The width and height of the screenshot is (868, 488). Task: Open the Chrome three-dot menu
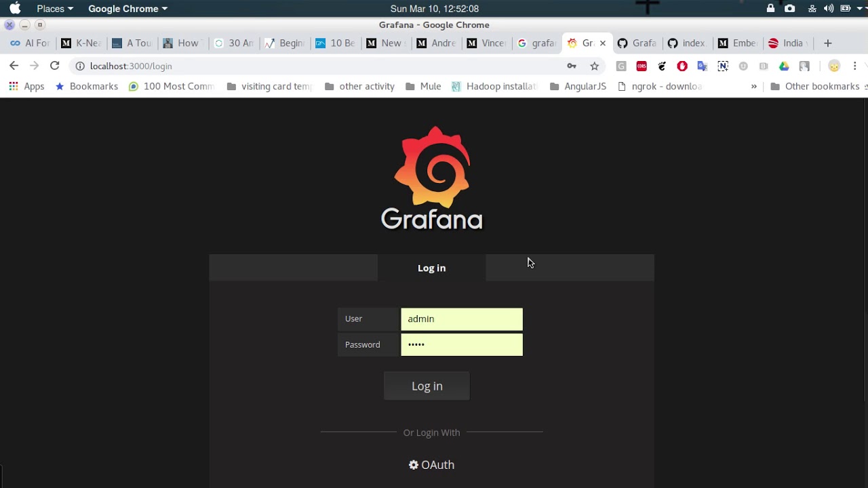tap(855, 66)
